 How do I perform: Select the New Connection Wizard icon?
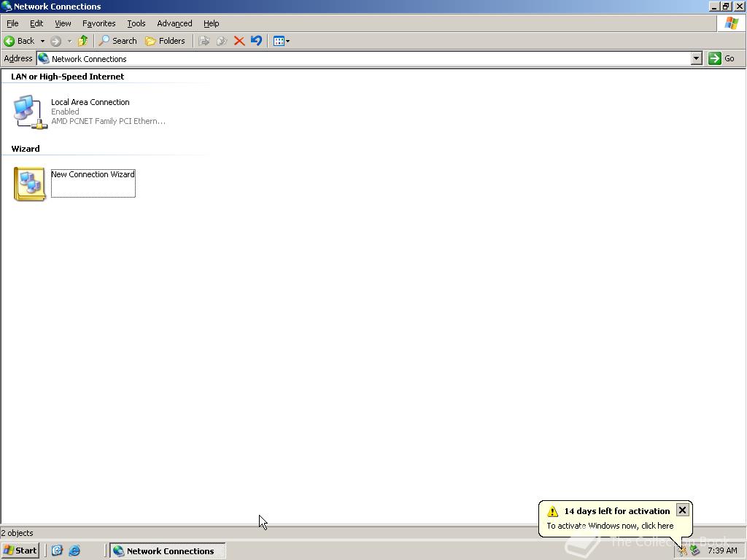coord(29,184)
